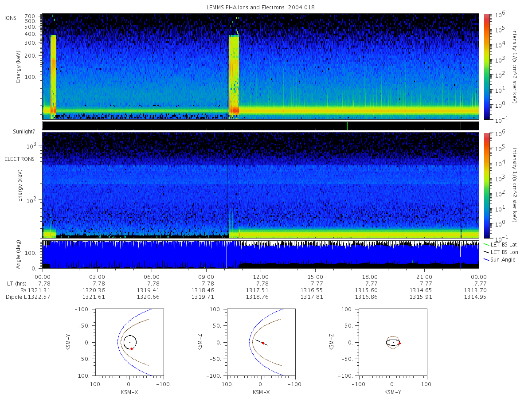Click the 600. tick on ions energy axis
This screenshot has height=399, width=532.
tap(31, 21)
